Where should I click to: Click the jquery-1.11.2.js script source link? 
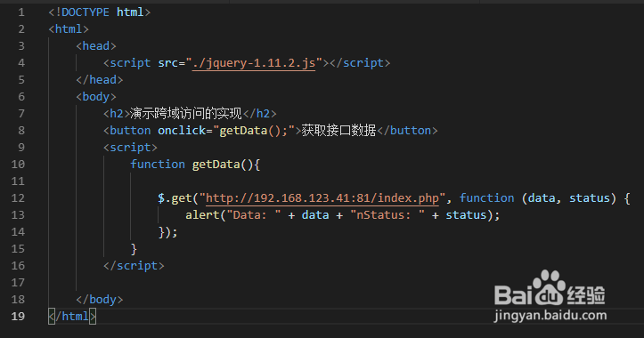point(254,63)
